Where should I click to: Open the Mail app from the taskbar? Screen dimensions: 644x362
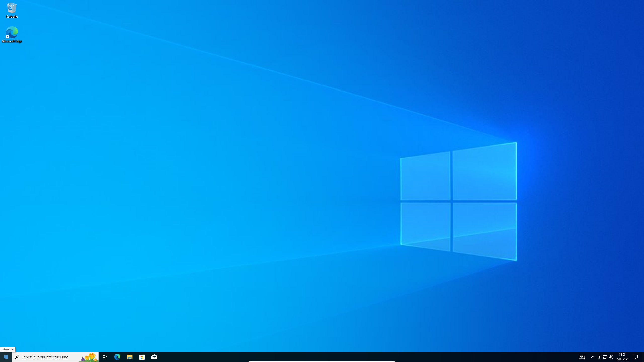pyautogui.click(x=154, y=357)
